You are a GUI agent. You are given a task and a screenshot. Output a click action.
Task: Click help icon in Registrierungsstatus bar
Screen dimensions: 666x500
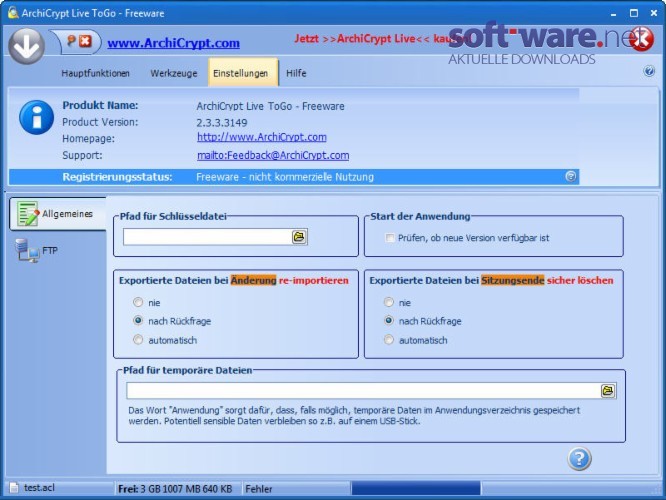(570, 176)
